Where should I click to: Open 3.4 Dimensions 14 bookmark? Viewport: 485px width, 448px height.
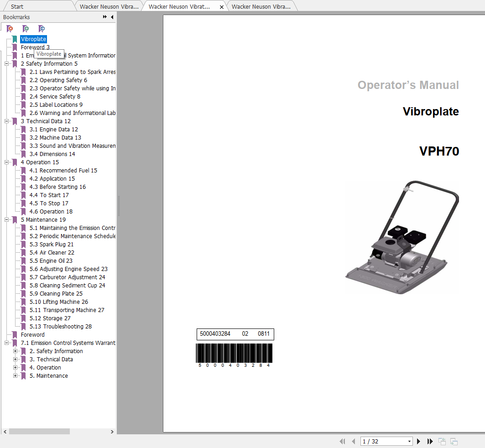coord(52,154)
